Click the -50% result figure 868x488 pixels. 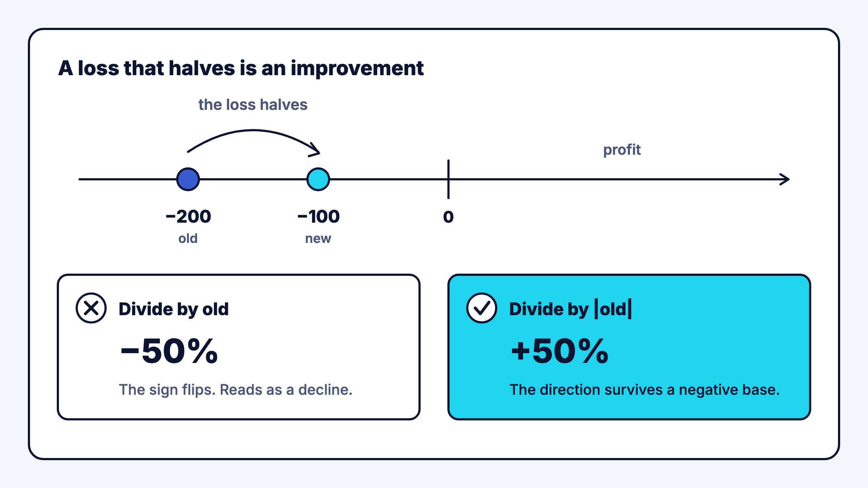coord(169,351)
